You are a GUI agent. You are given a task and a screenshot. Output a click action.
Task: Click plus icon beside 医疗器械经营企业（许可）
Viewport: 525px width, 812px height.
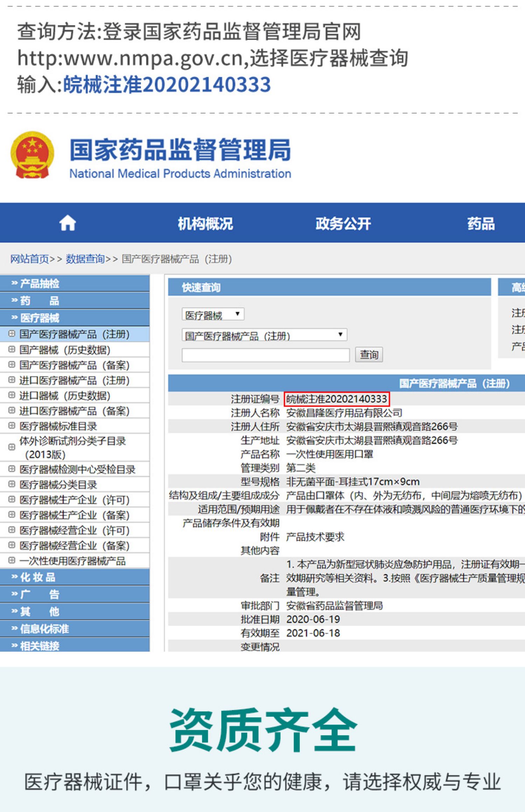pyautogui.click(x=12, y=529)
